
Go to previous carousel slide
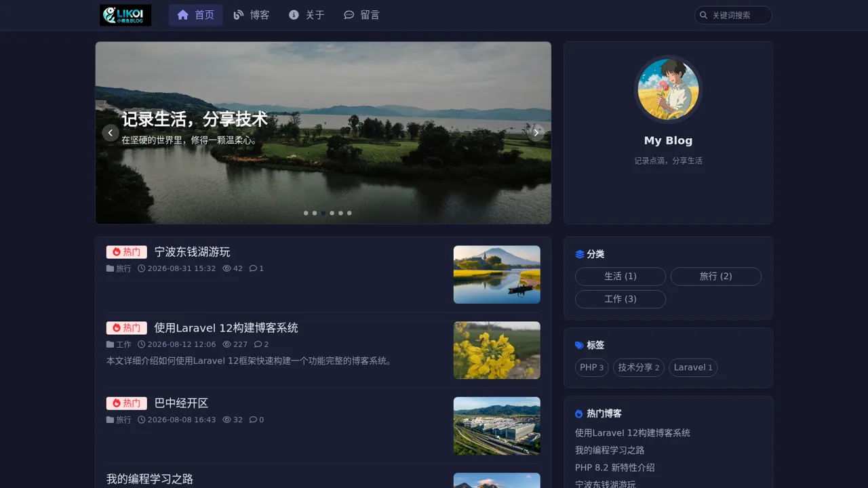(x=111, y=133)
